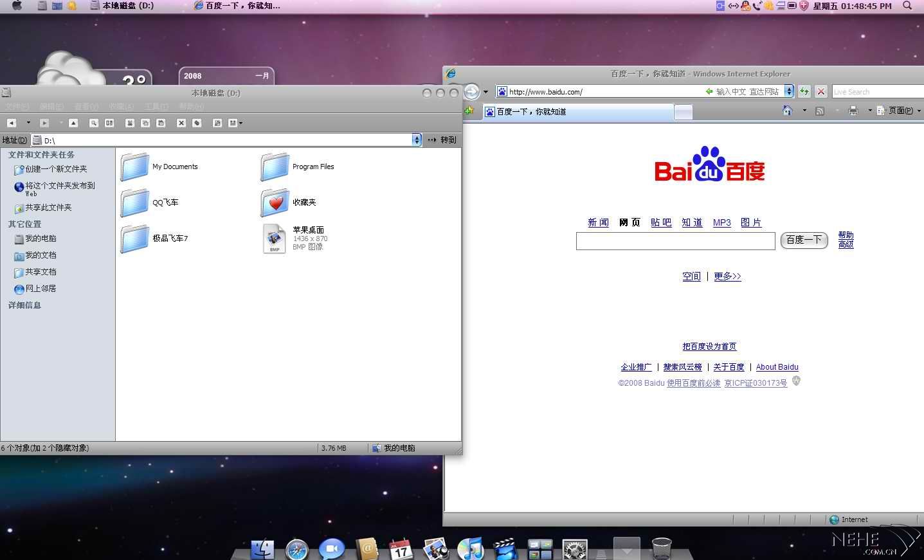Open 共享文档 under other places
924x560 pixels.
point(35,272)
